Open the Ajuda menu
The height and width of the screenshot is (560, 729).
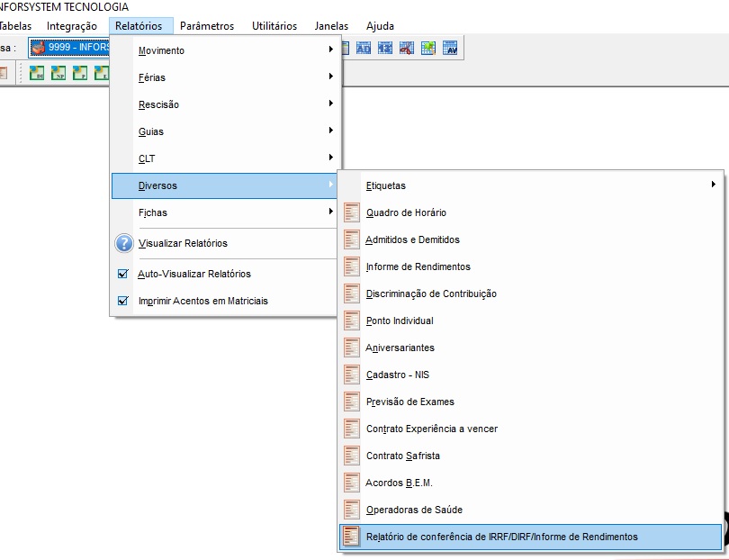[380, 26]
